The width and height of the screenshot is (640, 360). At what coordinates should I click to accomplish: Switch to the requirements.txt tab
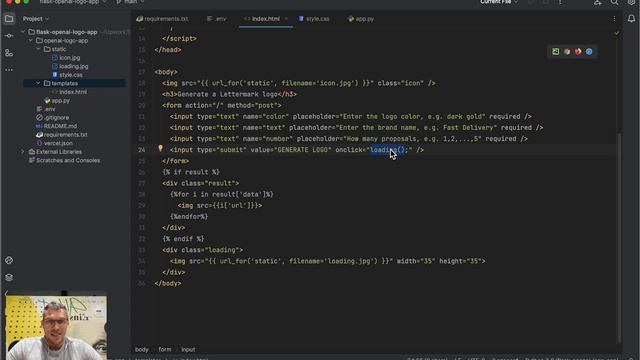click(162, 19)
